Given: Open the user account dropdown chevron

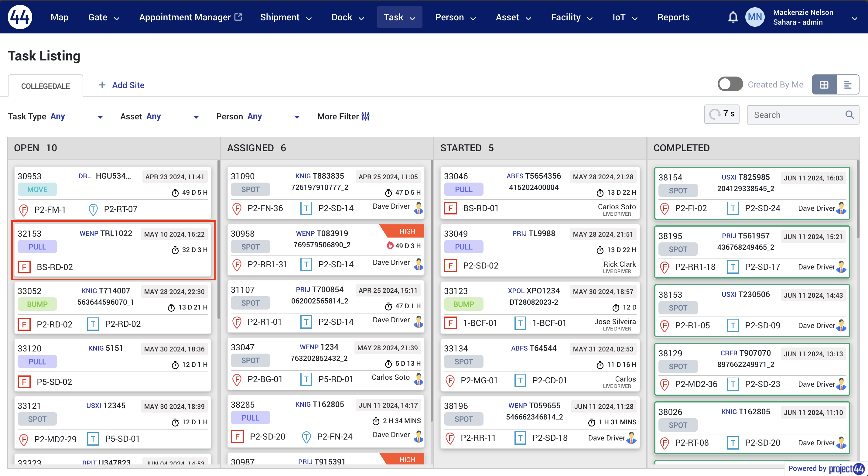Looking at the screenshot, I should tap(854, 19).
